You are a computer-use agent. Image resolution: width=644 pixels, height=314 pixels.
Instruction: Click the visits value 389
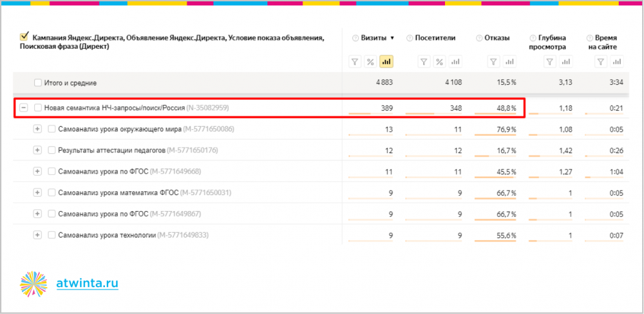click(x=387, y=108)
